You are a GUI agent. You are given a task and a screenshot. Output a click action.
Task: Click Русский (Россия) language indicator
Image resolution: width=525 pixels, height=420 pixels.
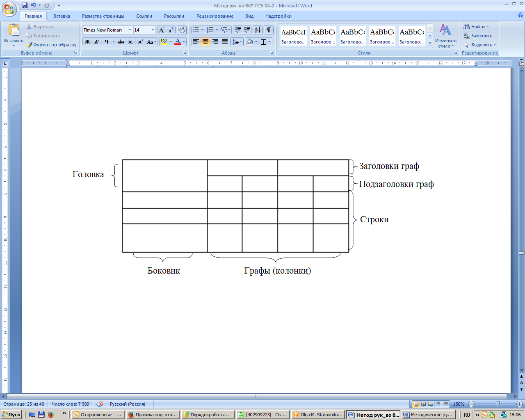click(128, 404)
